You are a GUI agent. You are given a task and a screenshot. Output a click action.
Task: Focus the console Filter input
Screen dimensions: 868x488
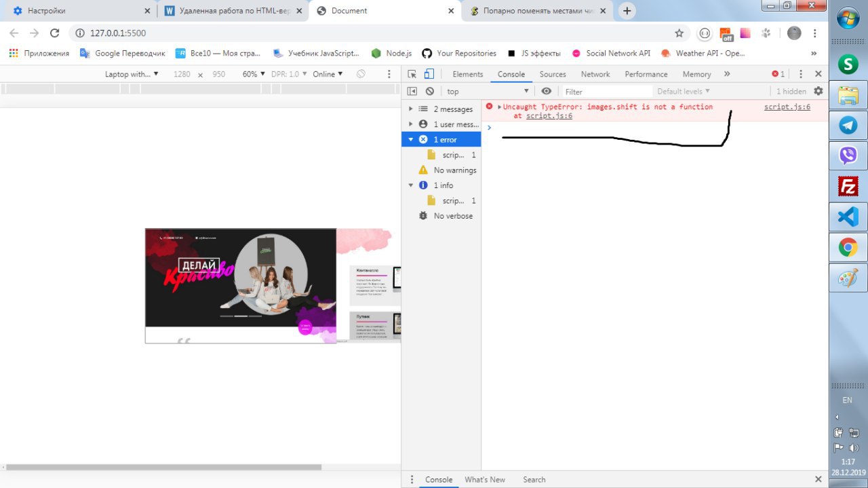(x=608, y=91)
